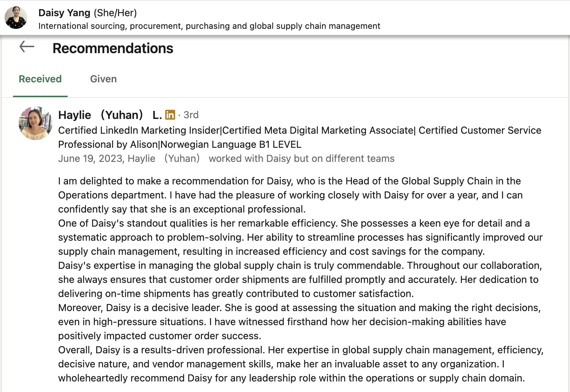Switch to the Given tab
This screenshot has width=570, height=392.
pyautogui.click(x=103, y=79)
